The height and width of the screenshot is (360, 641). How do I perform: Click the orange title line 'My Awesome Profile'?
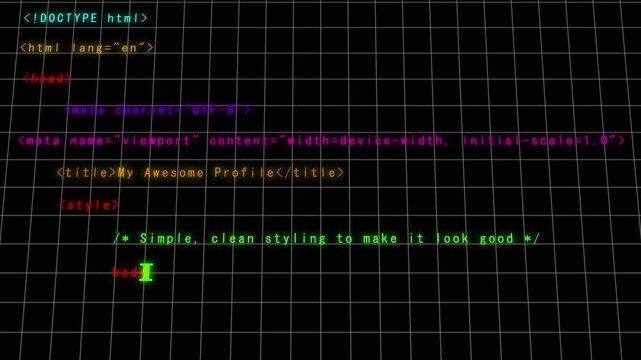click(201, 173)
